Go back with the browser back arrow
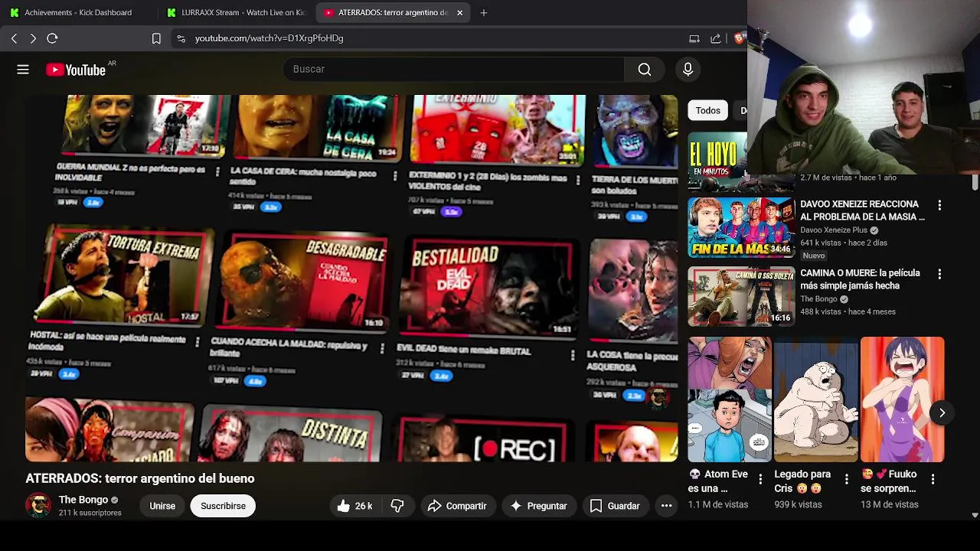 [14, 38]
